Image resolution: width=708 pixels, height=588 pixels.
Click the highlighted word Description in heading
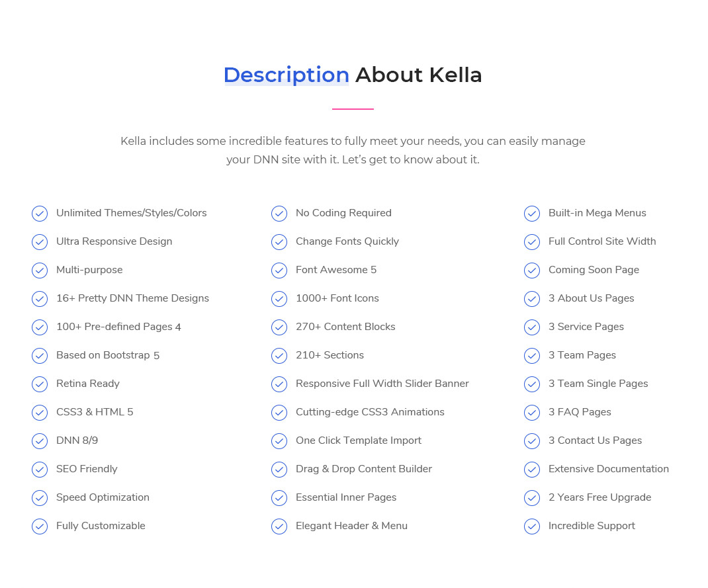pos(286,75)
